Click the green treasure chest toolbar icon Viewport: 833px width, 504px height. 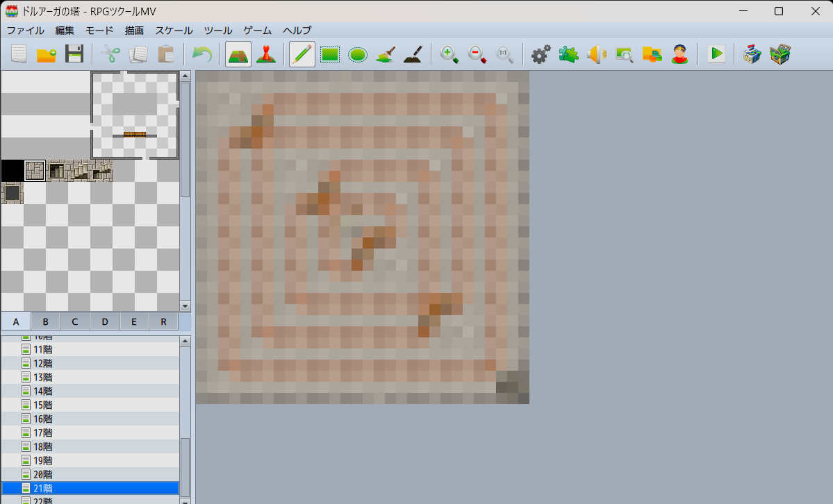click(780, 54)
